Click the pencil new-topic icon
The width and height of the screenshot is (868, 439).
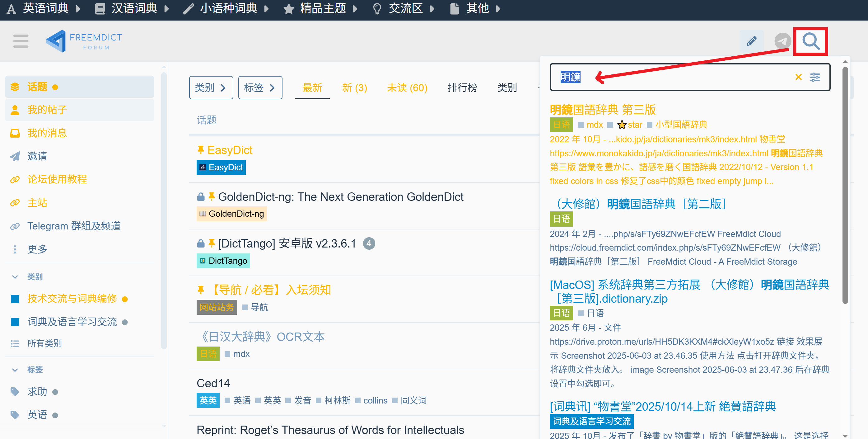coord(751,41)
